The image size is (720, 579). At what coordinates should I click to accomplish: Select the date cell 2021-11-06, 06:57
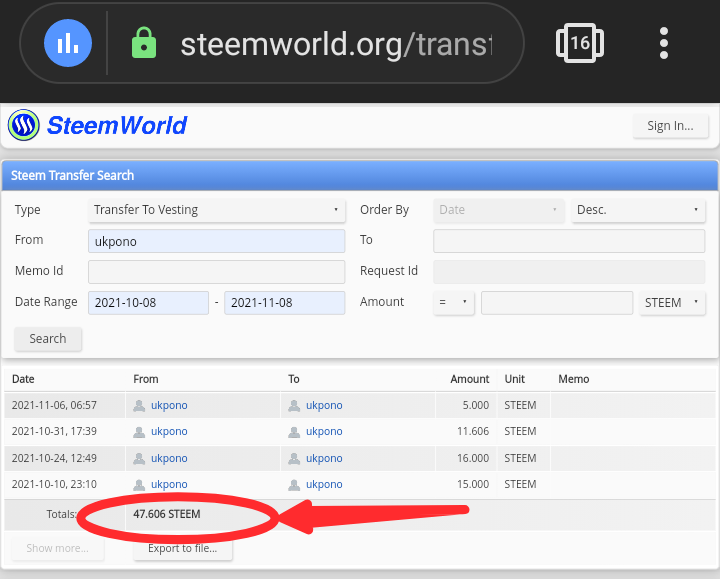pyautogui.click(x=54, y=405)
